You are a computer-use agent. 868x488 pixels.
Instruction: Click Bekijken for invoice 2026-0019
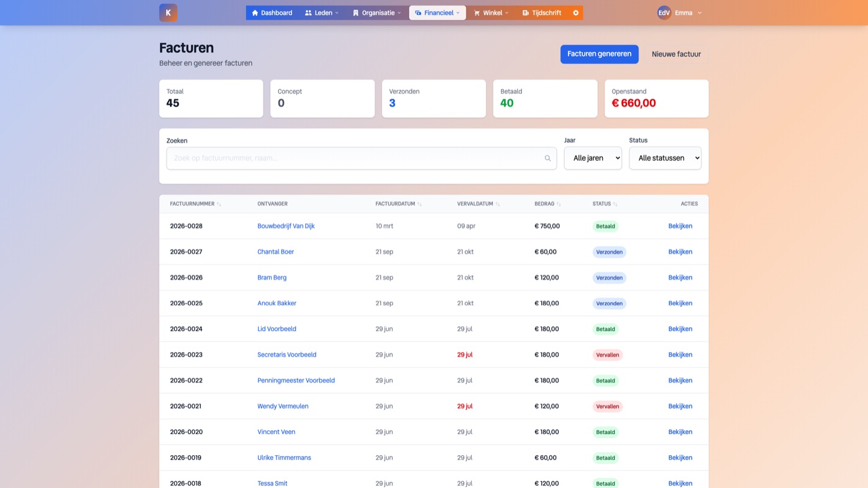point(680,458)
